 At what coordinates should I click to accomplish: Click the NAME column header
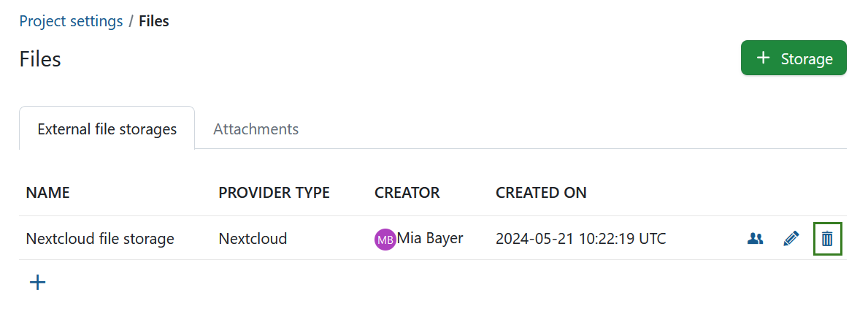(x=47, y=193)
